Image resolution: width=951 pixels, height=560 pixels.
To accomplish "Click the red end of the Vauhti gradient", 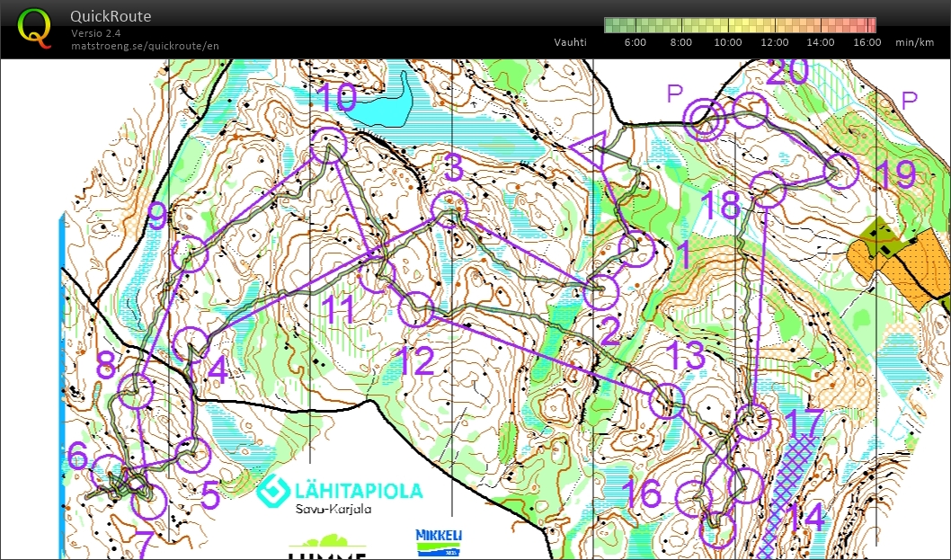I will pyautogui.click(x=867, y=23).
